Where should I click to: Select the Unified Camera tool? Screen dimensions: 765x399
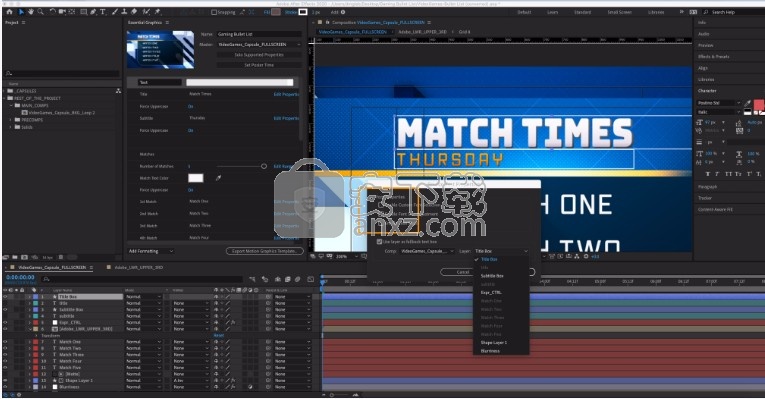(62, 12)
